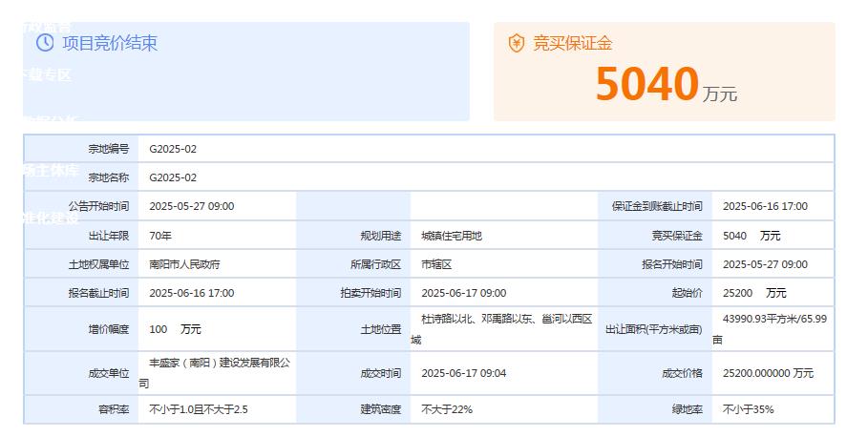Select G2025-02 in the 宗地编号 row
The image size is (868, 437).
173,149
